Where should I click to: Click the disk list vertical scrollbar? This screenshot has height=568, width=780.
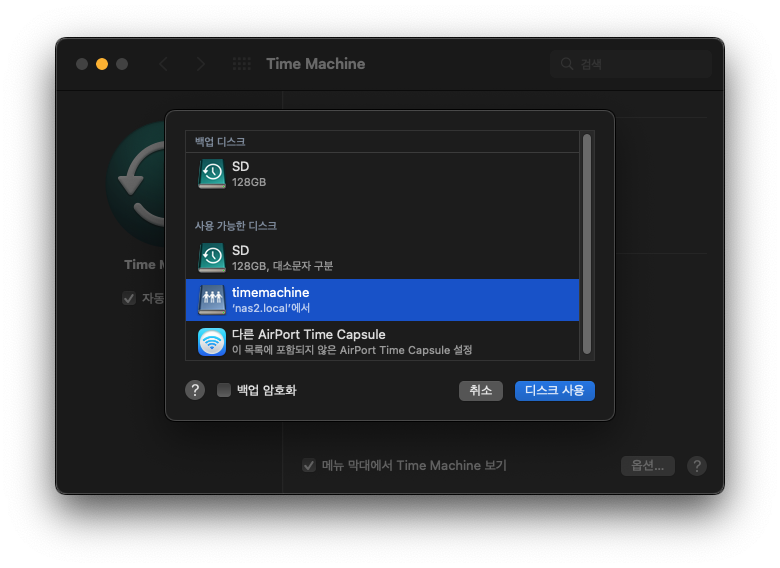[587, 244]
